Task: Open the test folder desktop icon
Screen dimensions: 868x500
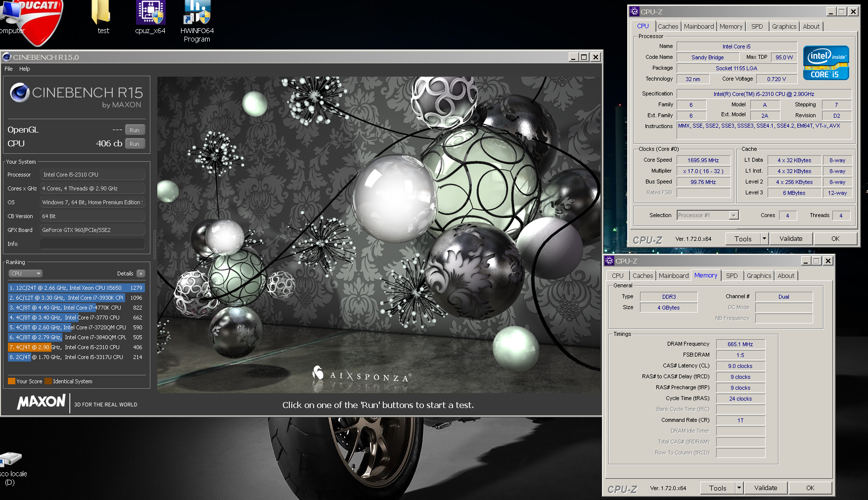Action: [102, 17]
